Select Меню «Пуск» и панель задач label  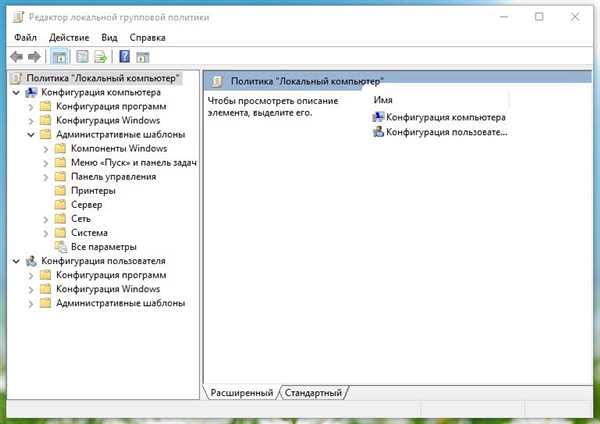click(134, 163)
